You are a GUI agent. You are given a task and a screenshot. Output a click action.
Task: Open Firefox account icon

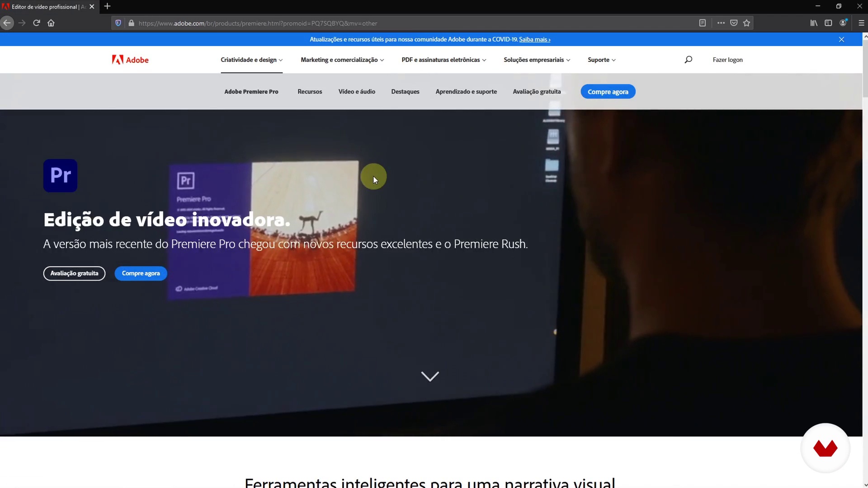pyautogui.click(x=844, y=23)
